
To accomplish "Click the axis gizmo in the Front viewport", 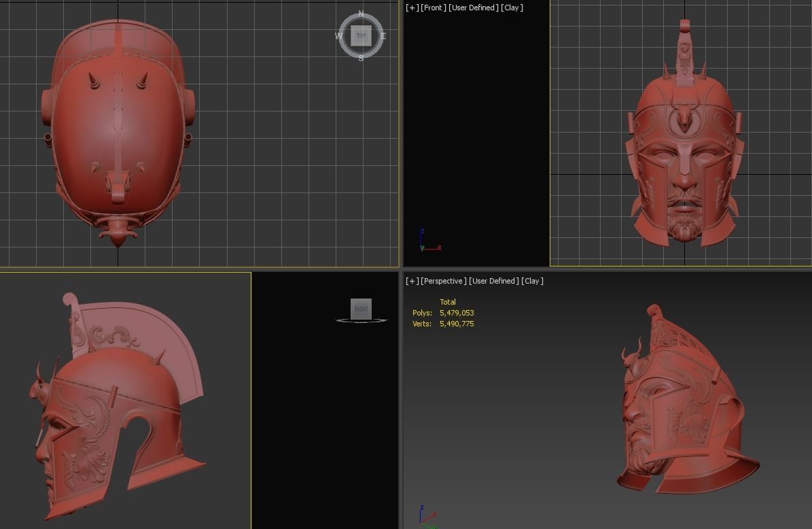I will click(430, 241).
